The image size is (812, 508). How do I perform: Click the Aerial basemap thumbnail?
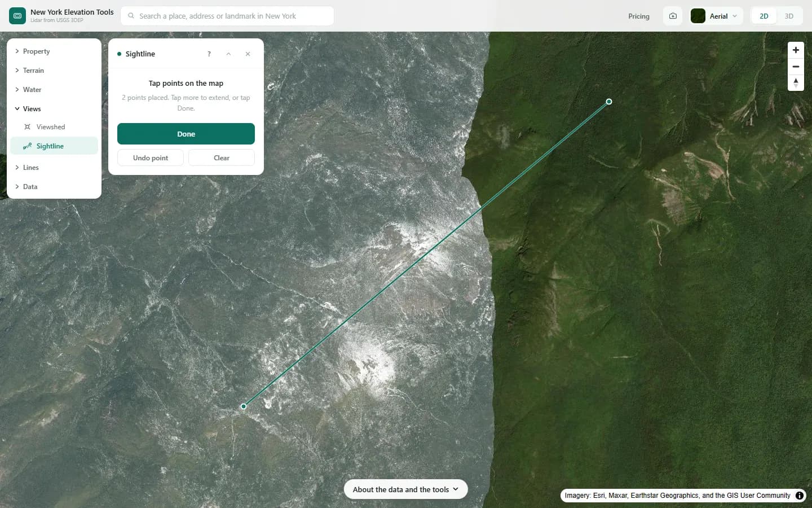tap(698, 16)
